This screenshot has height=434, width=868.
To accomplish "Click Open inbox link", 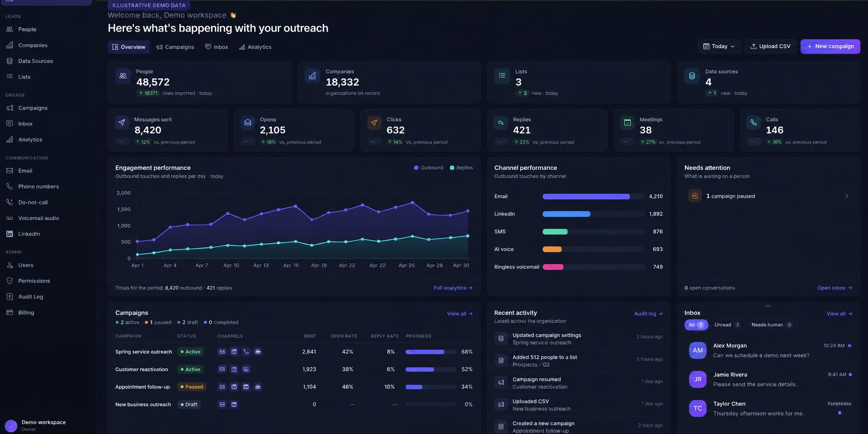I will pos(835,288).
